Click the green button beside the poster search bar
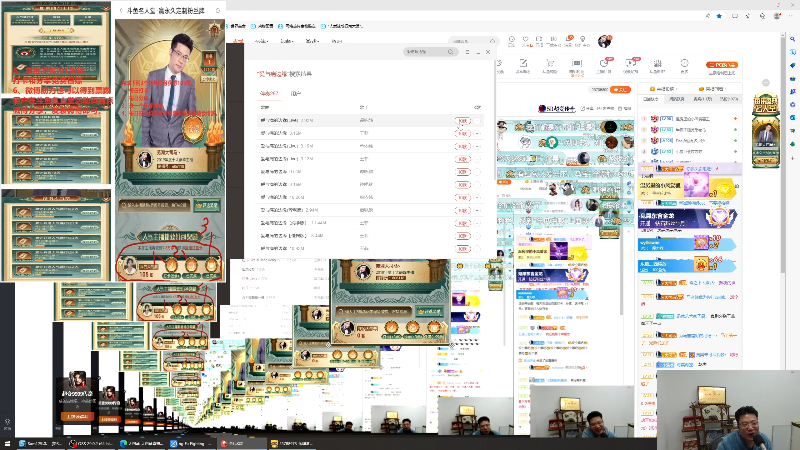800x450 pixels. [x=207, y=205]
